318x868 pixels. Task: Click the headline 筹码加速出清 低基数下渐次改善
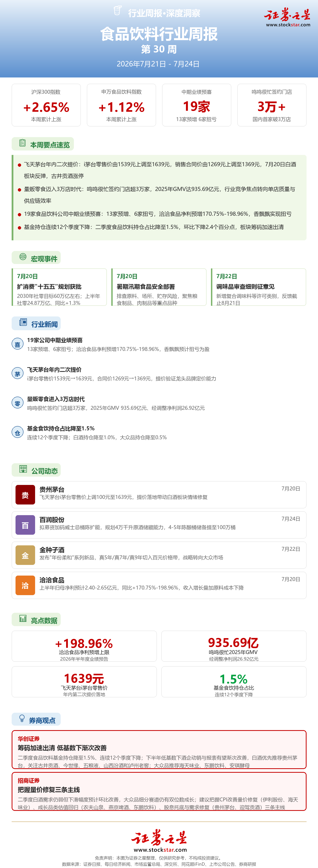coord(62,748)
